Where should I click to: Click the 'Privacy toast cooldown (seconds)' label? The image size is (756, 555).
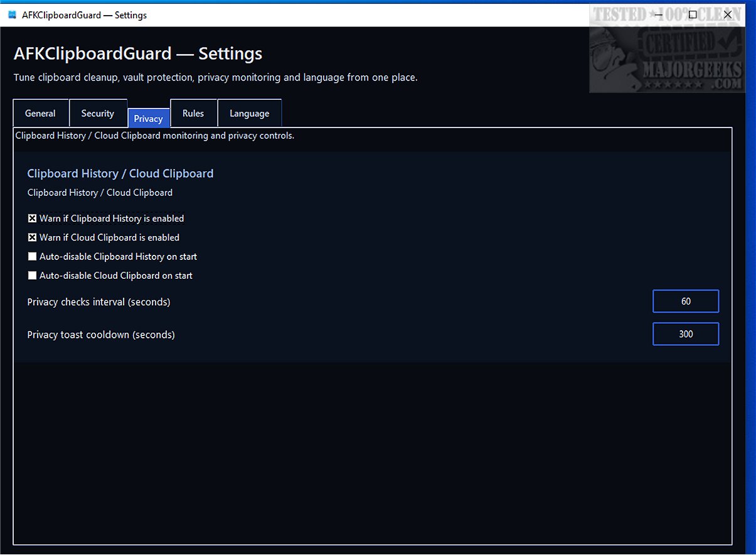click(101, 335)
